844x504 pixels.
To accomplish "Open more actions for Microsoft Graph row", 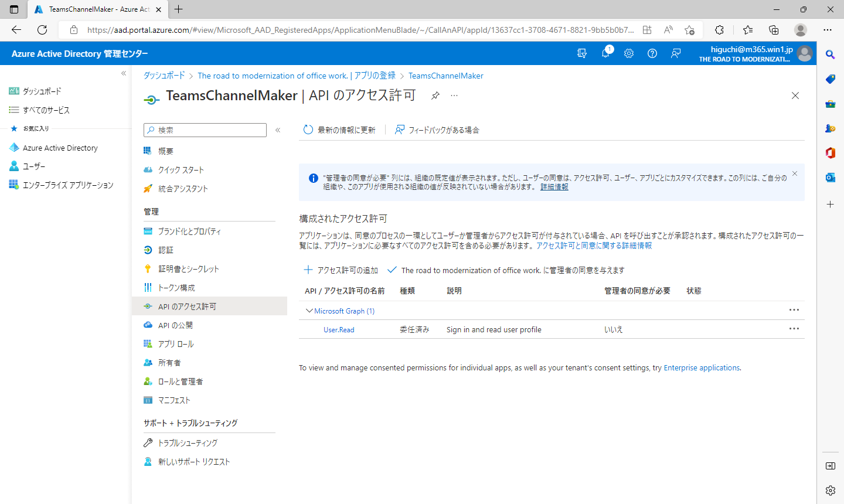I will click(x=794, y=310).
